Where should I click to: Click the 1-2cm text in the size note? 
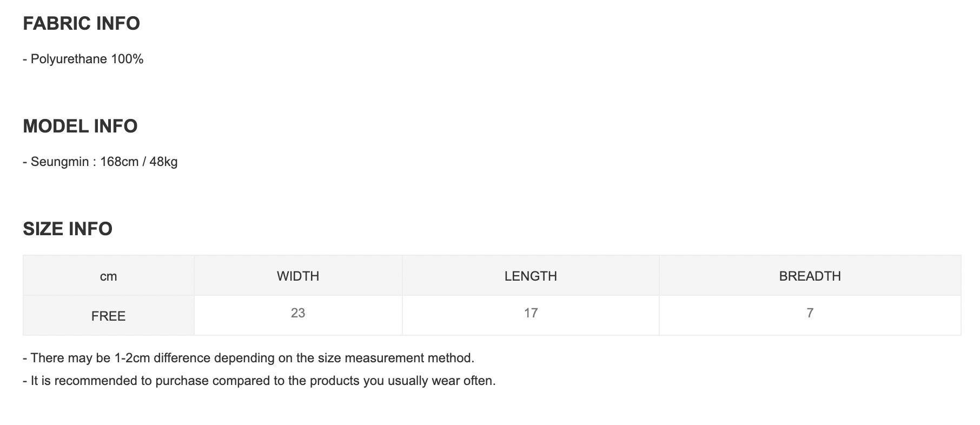click(x=132, y=358)
